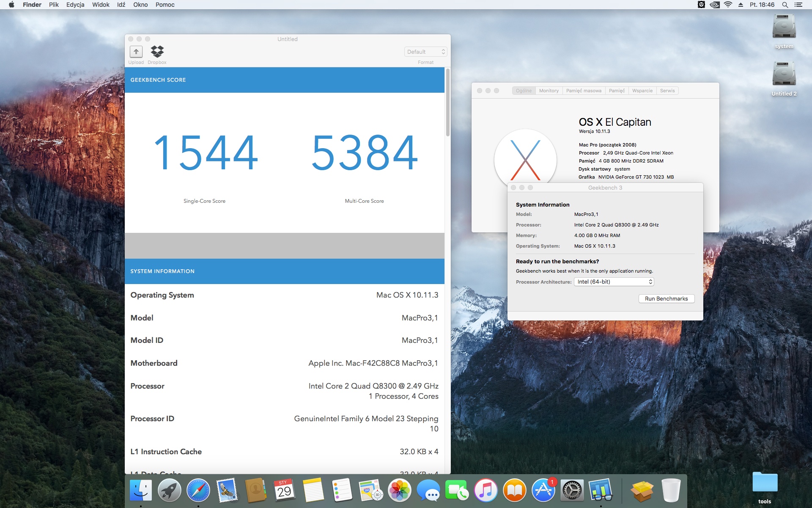This screenshot has width=812, height=508.
Task: Click Spotlight search icon in menu bar
Action: tap(785, 5)
